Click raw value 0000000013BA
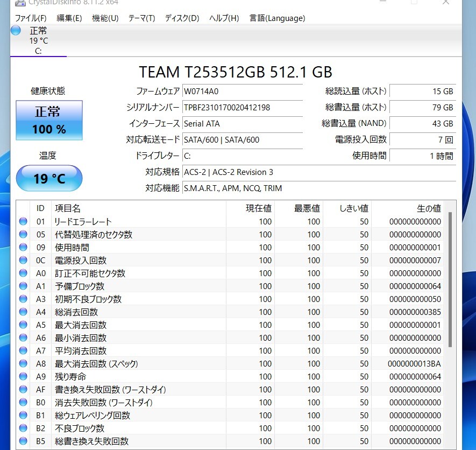This screenshot has height=450, width=476. (414, 364)
